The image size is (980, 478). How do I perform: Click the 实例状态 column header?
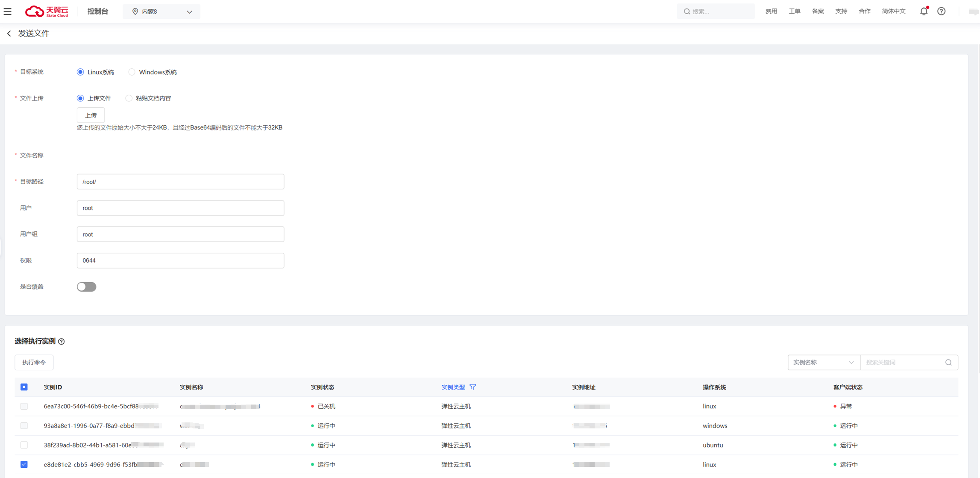point(323,387)
